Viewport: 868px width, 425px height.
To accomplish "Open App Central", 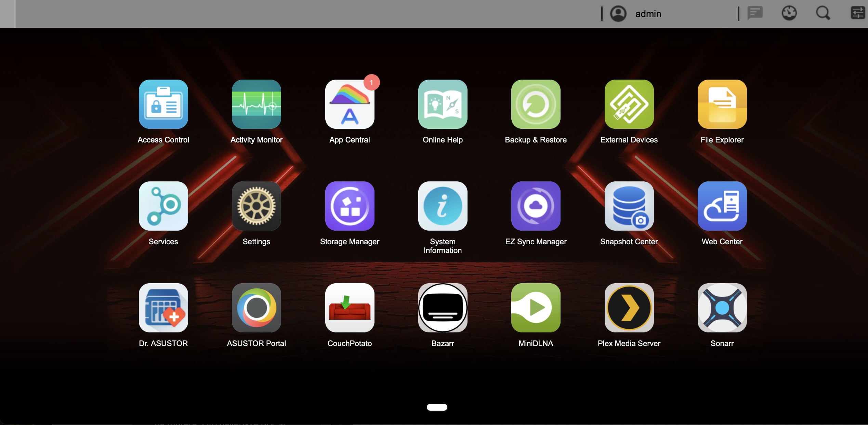I will coord(350,104).
